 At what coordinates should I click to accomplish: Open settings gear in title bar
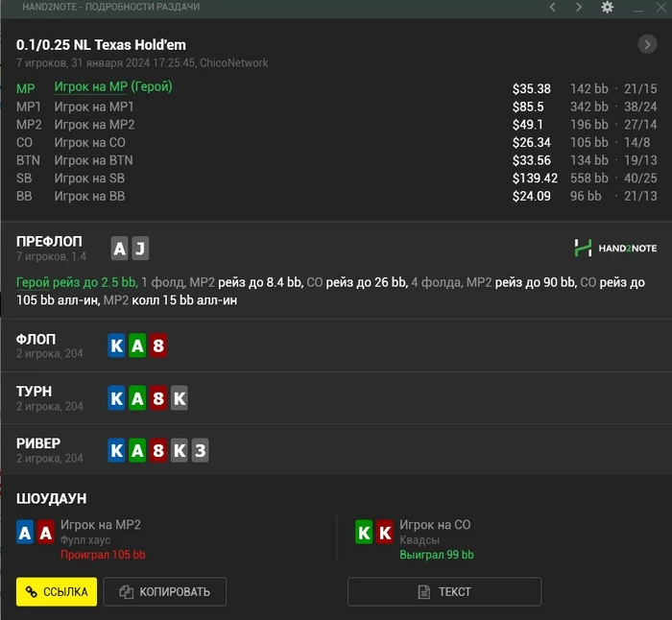(608, 7)
